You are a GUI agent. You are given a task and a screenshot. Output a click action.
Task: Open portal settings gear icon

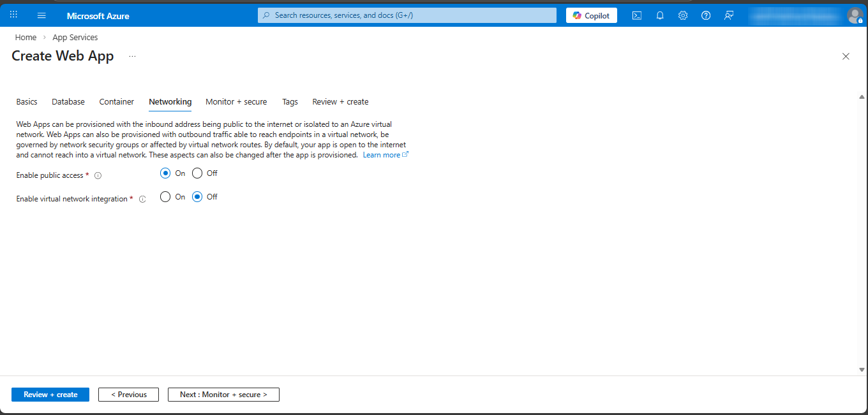(683, 15)
